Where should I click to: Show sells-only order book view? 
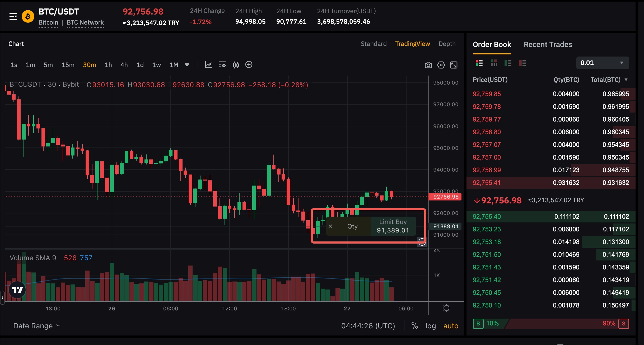pos(522,63)
